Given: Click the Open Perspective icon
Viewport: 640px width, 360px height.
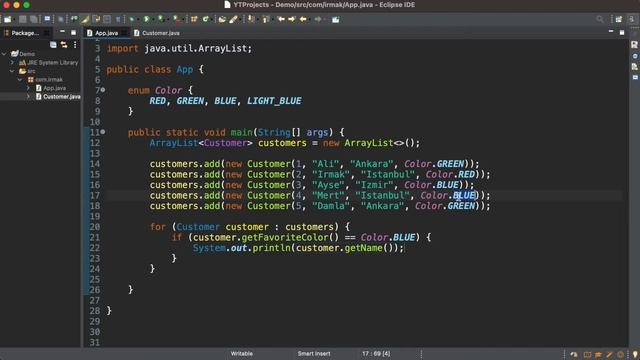Looking at the screenshot, I should (619, 19).
